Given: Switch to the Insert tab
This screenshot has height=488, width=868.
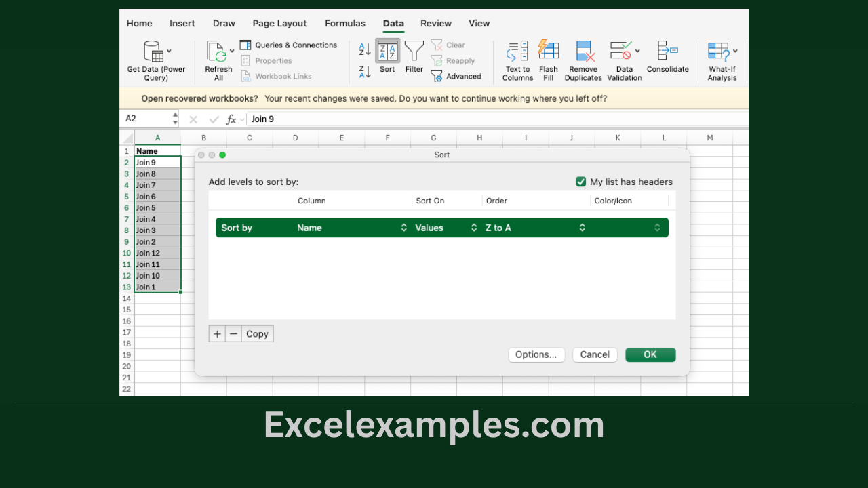Looking at the screenshot, I should click(182, 23).
